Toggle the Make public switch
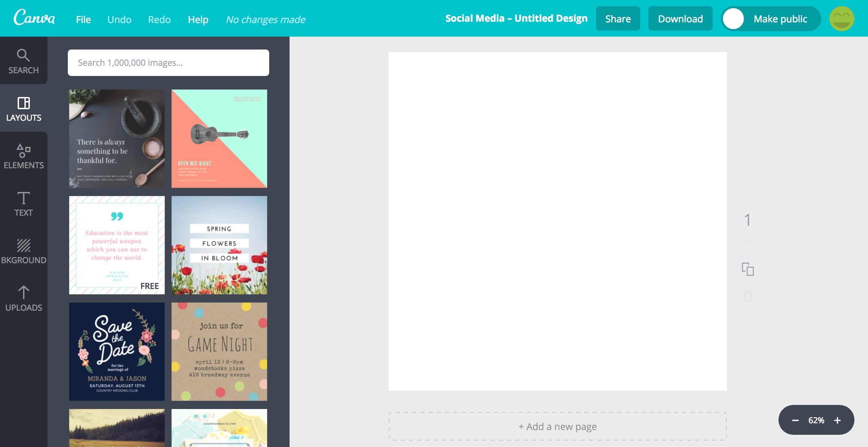Screen dimensions: 868x447 coord(733,19)
